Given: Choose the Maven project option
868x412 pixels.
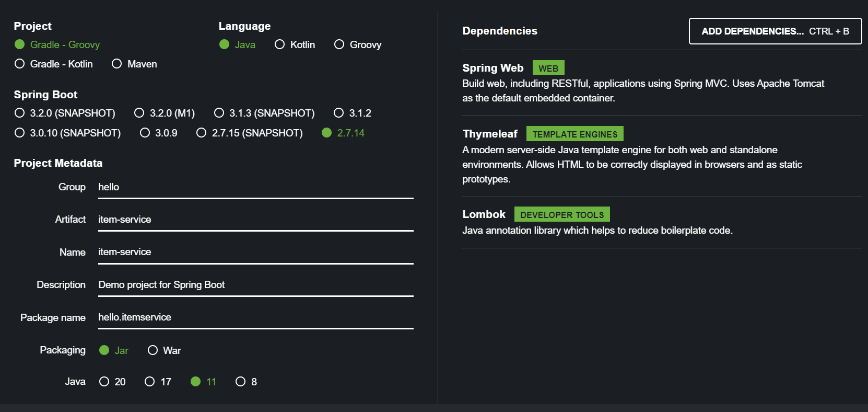Looking at the screenshot, I should click(135, 64).
